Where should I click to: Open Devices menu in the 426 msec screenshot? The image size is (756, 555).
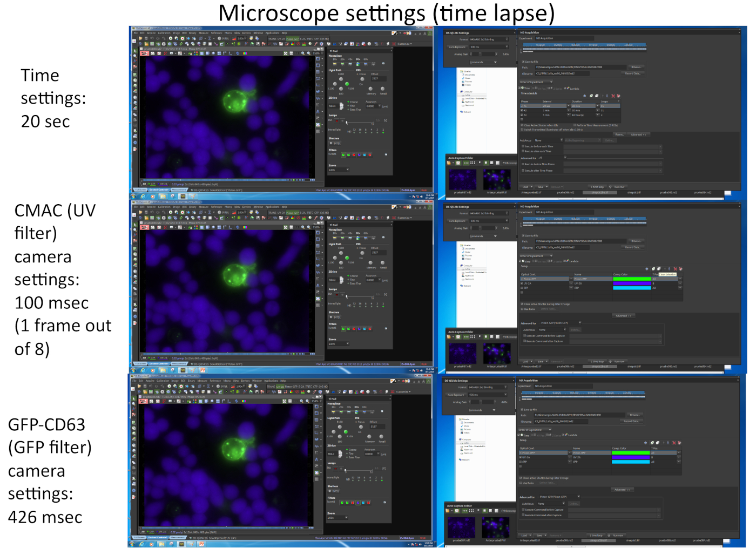pyautogui.click(x=245, y=381)
